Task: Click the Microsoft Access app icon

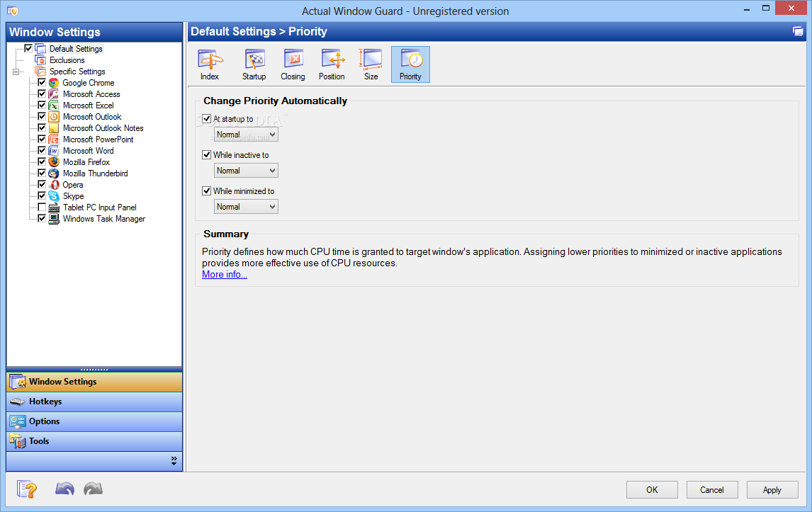Action: coord(54,94)
